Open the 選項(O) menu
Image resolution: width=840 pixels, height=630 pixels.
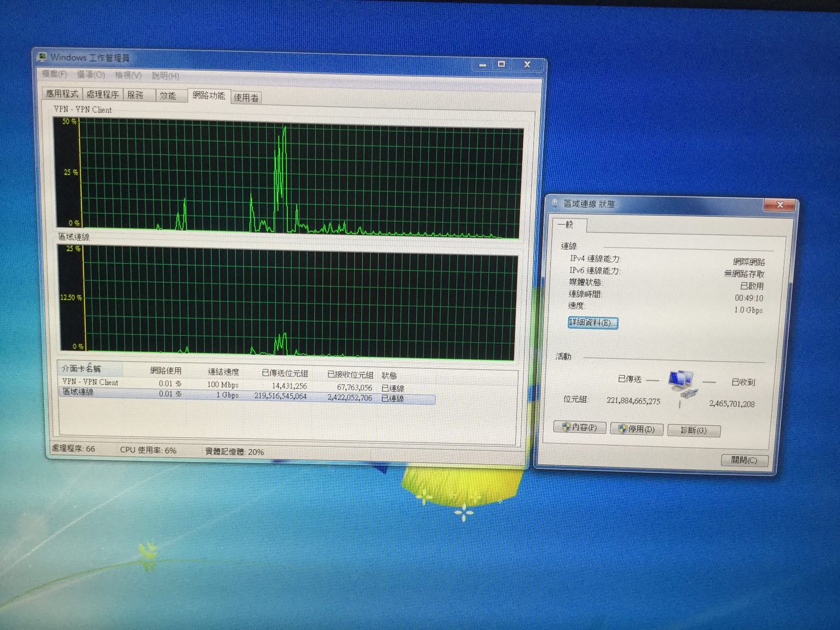(x=91, y=75)
